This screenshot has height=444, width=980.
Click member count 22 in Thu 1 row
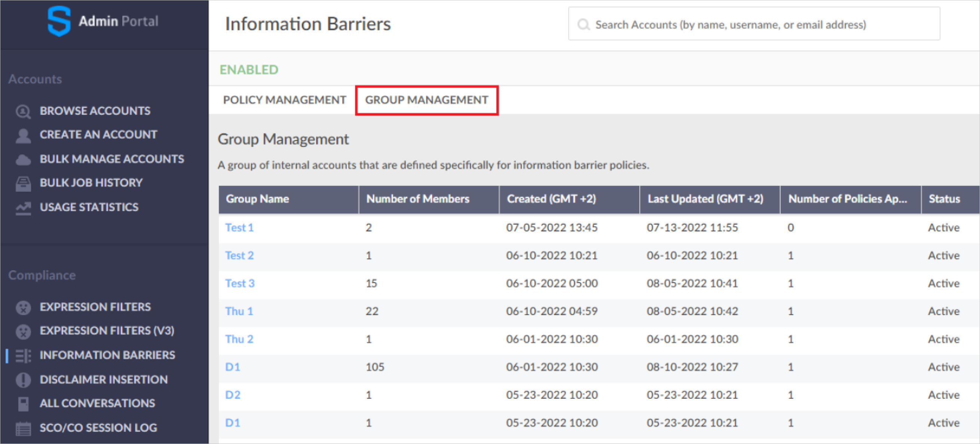pyautogui.click(x=372, y=311)
